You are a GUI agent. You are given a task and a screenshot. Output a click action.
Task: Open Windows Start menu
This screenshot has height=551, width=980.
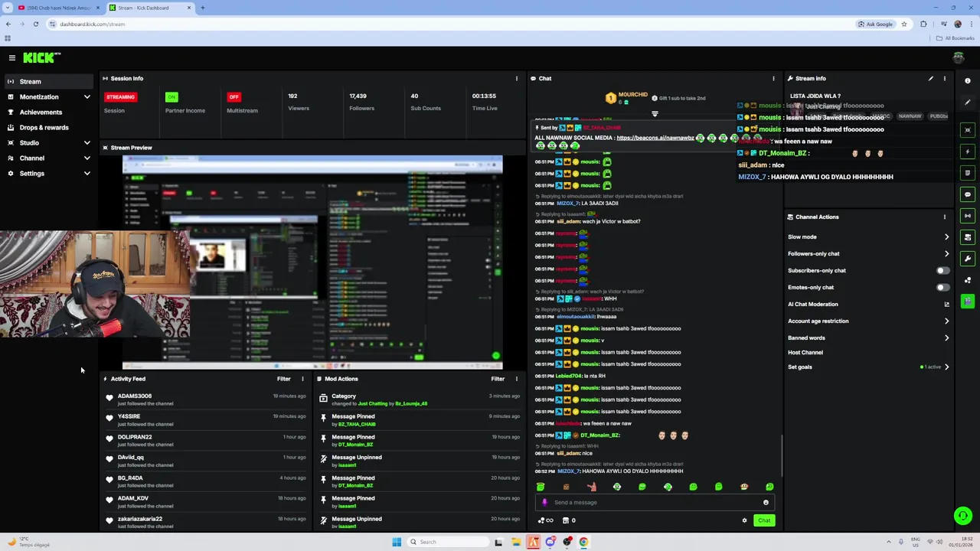[x=397, y=542]
